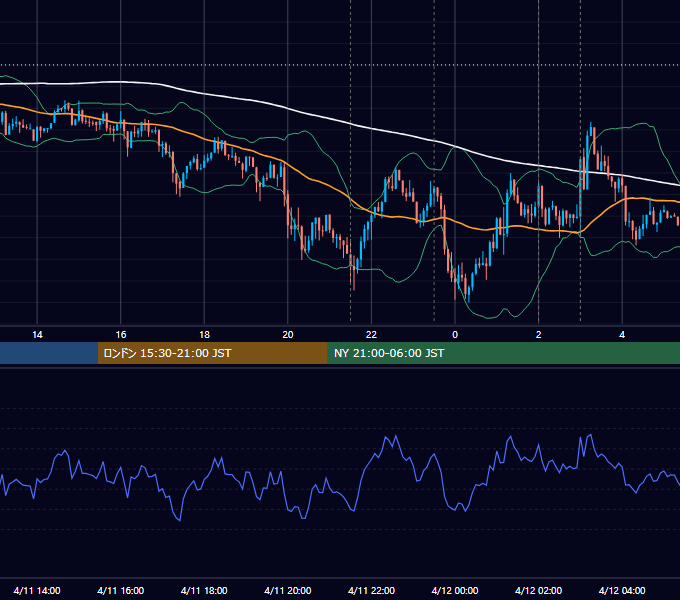Click the '2' hour axis label

tap(539, 335)
